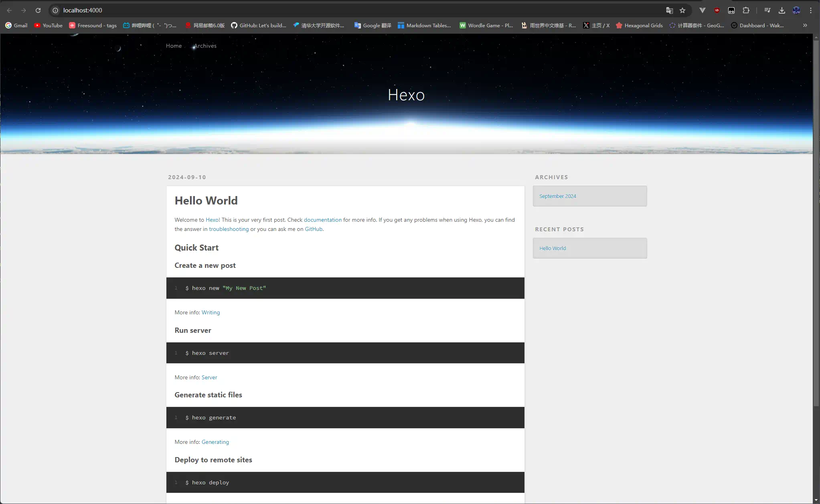
Task: Open the uBlock Origin extension icon
Action: coord(717,10)
